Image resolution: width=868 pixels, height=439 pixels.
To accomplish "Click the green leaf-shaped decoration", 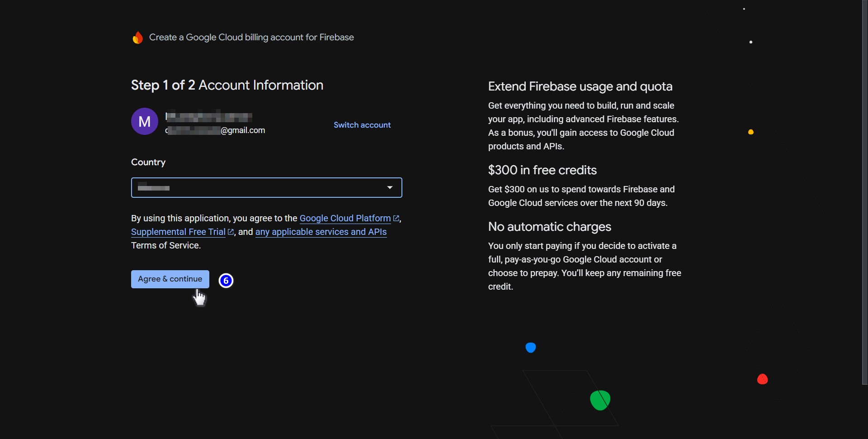I will (x=600, y=400).
